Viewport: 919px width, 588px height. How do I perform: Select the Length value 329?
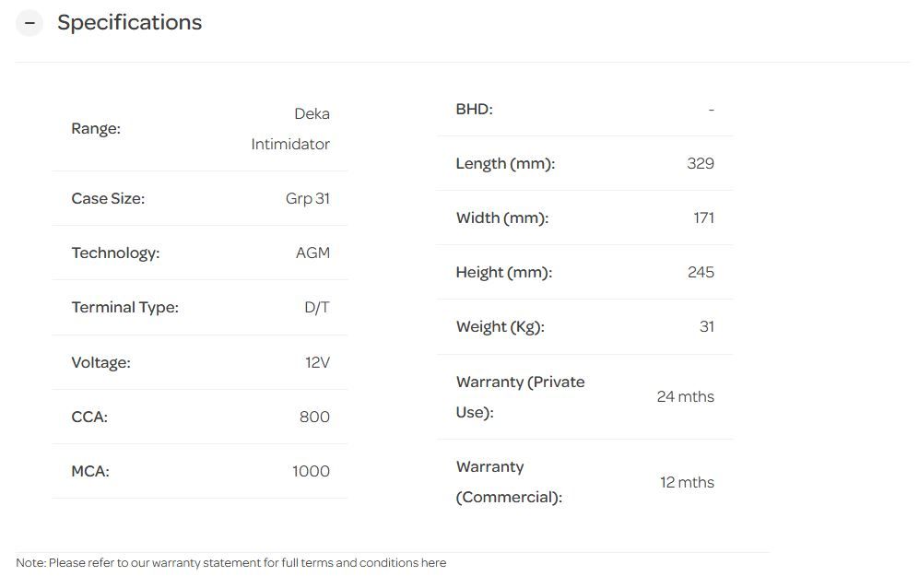pyautogui.click(x=701, y=163)
